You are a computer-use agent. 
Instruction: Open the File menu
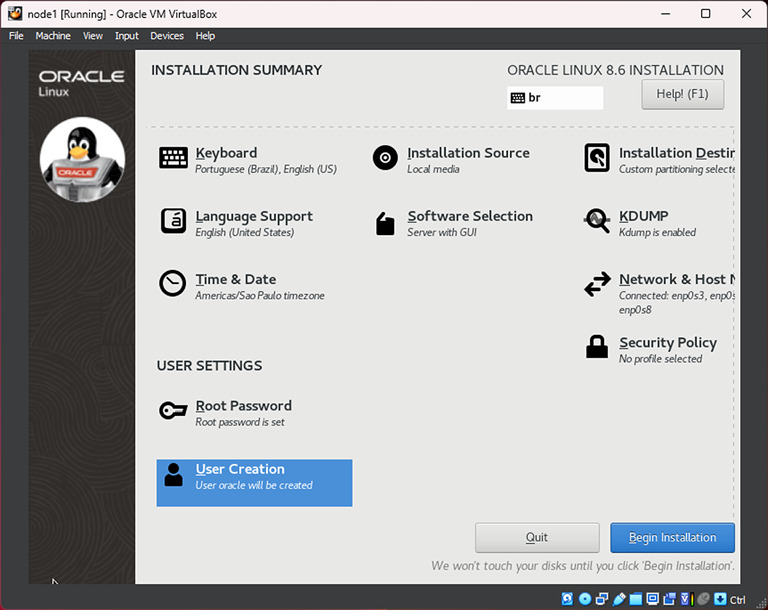pos(16,36)
